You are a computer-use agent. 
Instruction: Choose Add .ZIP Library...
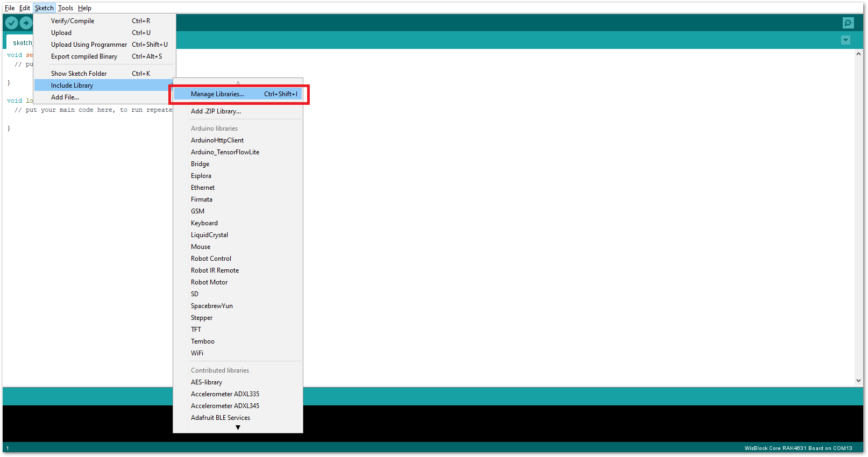[238, 111]
